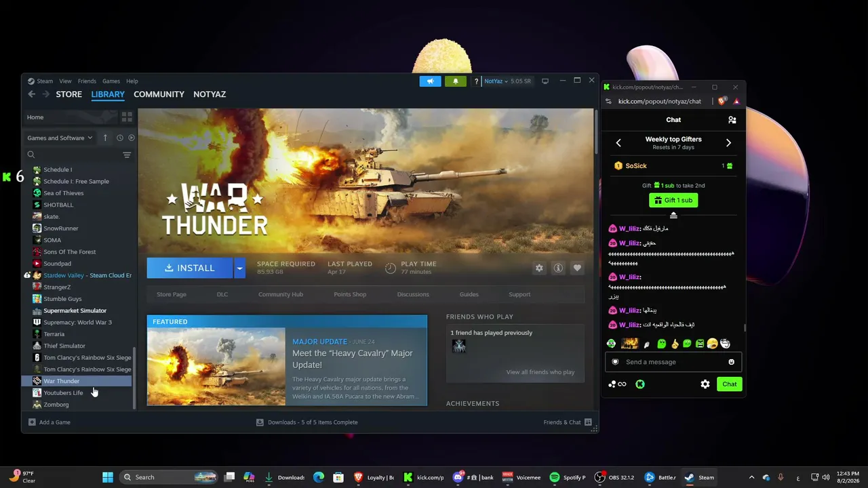Switch to the COMMUNITY tab
Image resolution: width=868 pixels, height=488 pixels.
point(159,94)
